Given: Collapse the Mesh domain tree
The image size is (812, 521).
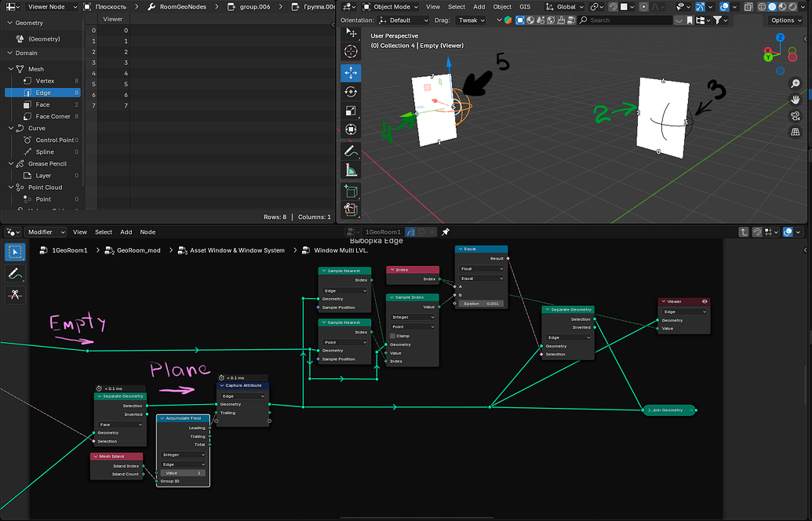Looking at the screenshot, I should pyautogui.click(x=11, y=69).
